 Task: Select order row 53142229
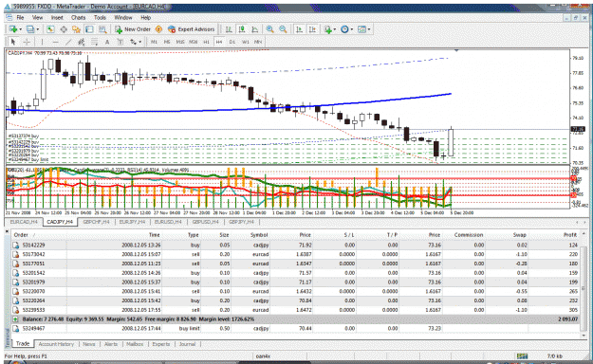[x=295, y=245]
